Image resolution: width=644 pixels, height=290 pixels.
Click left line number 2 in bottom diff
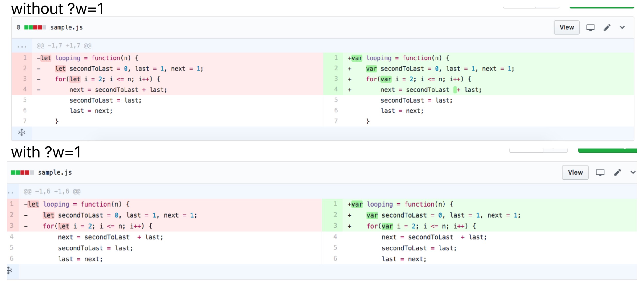[x=12, y=215]
